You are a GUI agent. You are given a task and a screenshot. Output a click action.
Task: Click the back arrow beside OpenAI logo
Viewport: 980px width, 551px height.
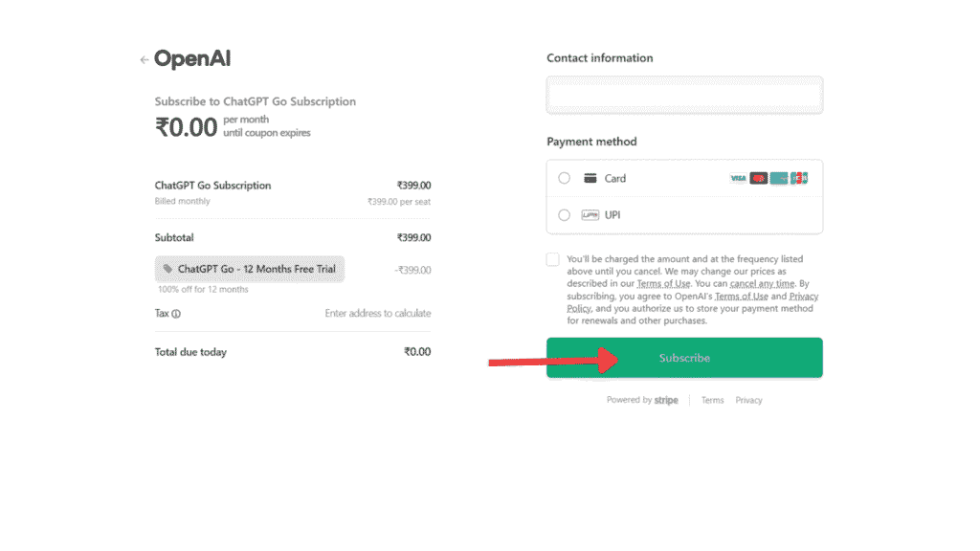click(x=144, y=59)
